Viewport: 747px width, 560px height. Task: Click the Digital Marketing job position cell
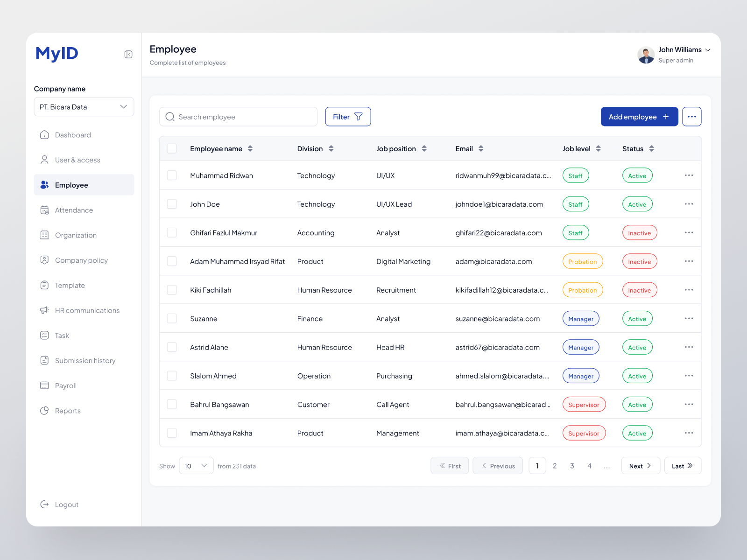pos(403,261)
